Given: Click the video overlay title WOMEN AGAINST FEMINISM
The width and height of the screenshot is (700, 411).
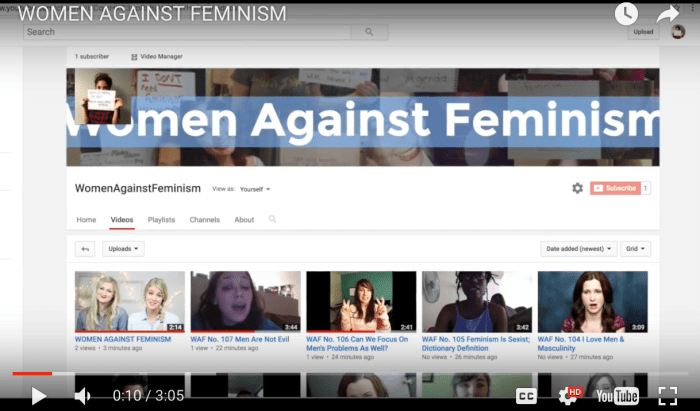Looking at the screenshot, I should (152, 13).
